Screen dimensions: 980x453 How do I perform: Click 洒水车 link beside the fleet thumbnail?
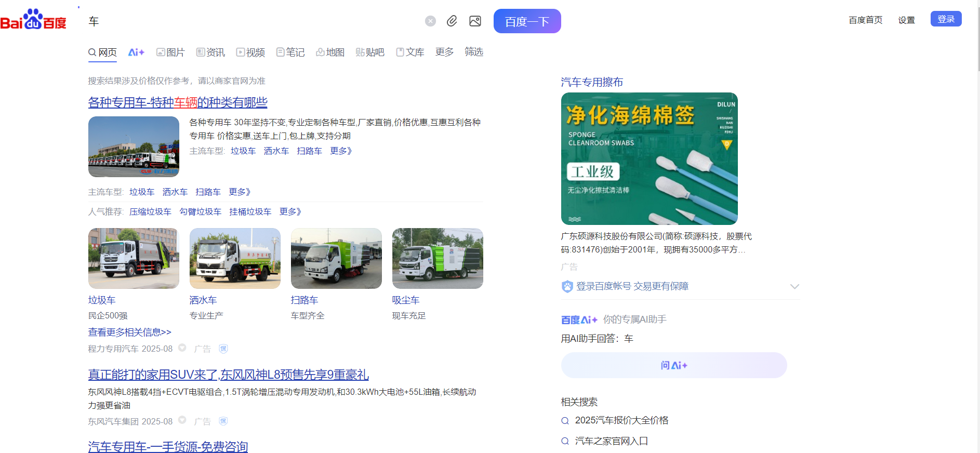point(276,151)
